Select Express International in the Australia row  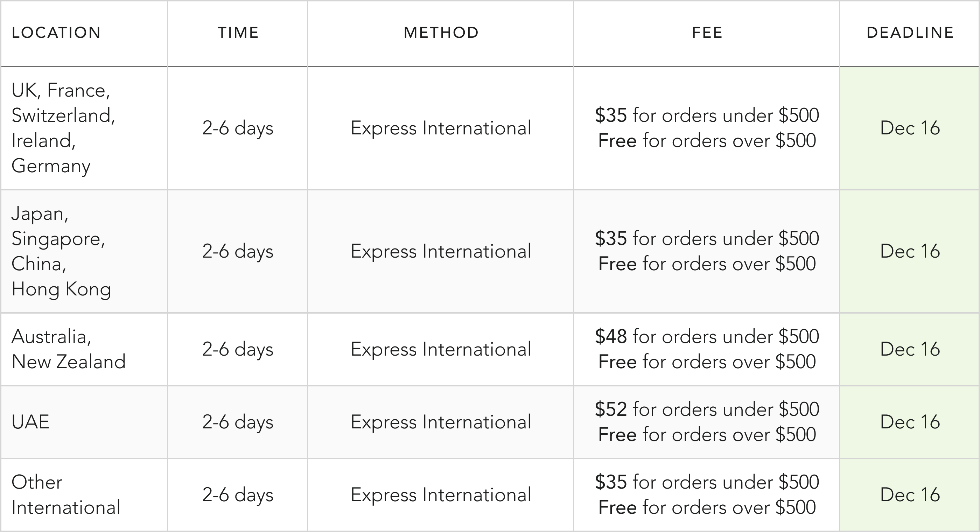(441, 349)
